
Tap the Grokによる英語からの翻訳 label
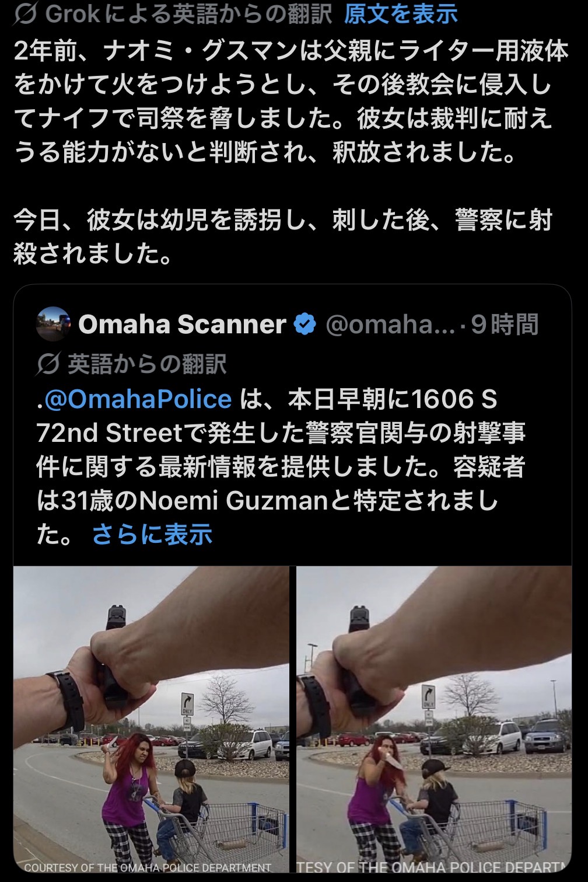tap(188, 14)
